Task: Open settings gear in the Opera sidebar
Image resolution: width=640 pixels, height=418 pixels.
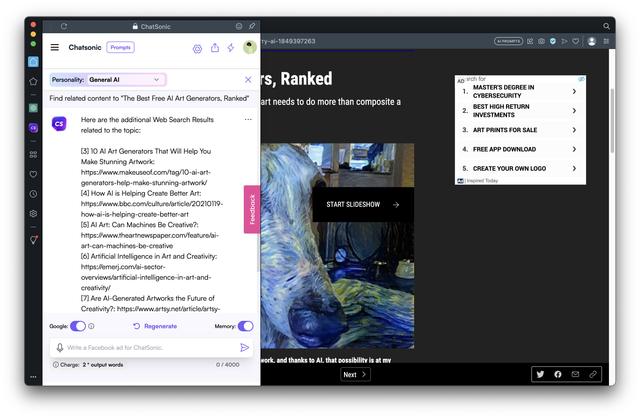Action: click(x=33, y=213)
